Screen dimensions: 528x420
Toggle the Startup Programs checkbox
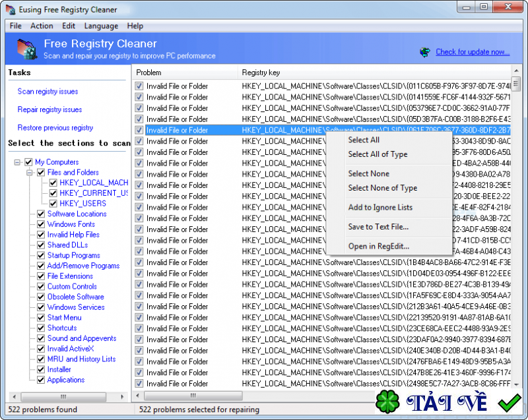coord(41,255)
